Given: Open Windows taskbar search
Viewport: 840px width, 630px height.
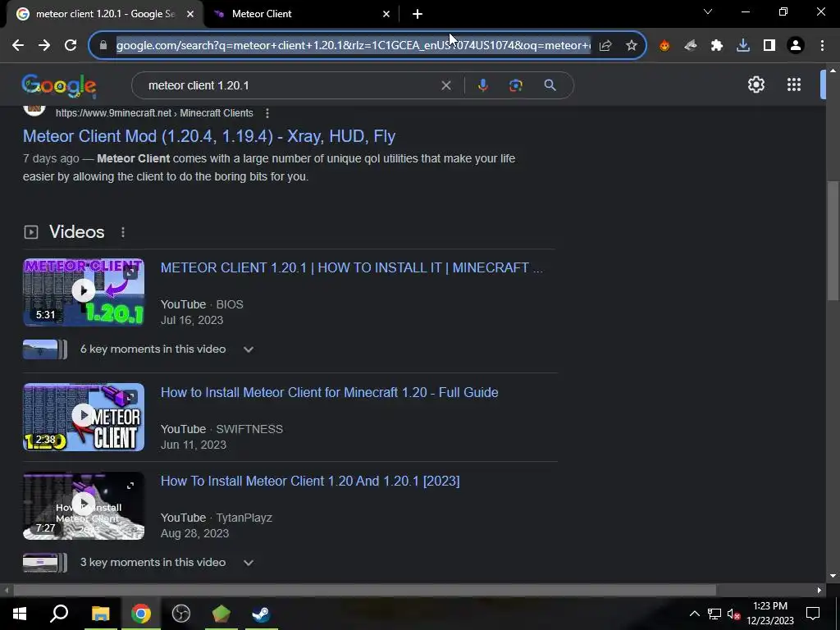Looking at the screenshot, I should click(x=59, y=614).
